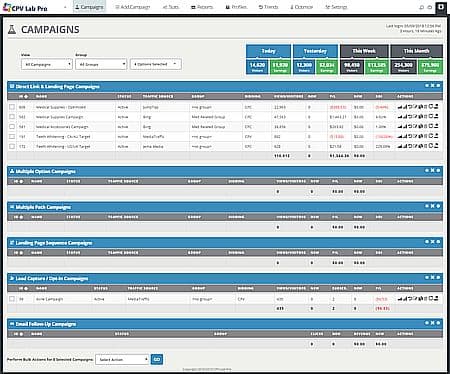Click the CPV Lab Pro logo

[x=25, y=8]
